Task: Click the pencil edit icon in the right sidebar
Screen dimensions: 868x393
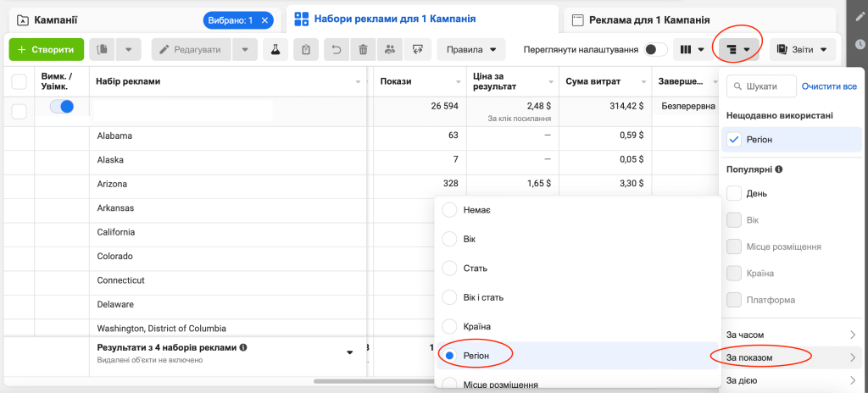Action: 860,18
